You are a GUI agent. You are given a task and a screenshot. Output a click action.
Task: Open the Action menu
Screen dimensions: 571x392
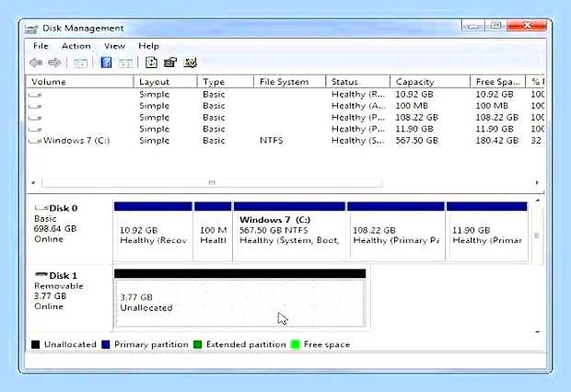click(x=76, y=46)
